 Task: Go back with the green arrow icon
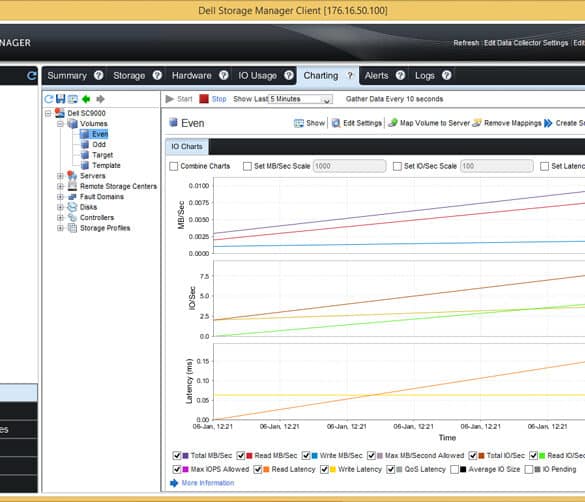tap(86, 99)
